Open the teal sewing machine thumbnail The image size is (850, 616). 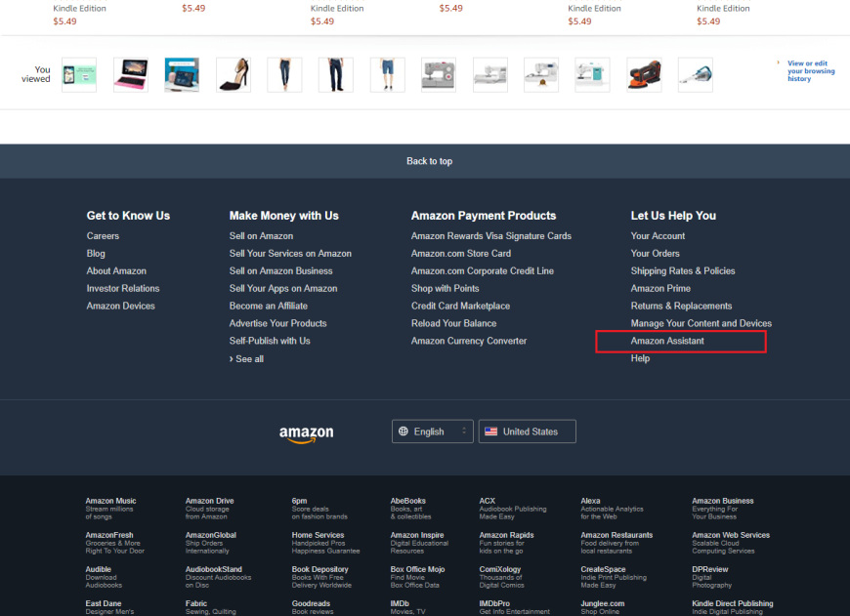tap(592, 75)
